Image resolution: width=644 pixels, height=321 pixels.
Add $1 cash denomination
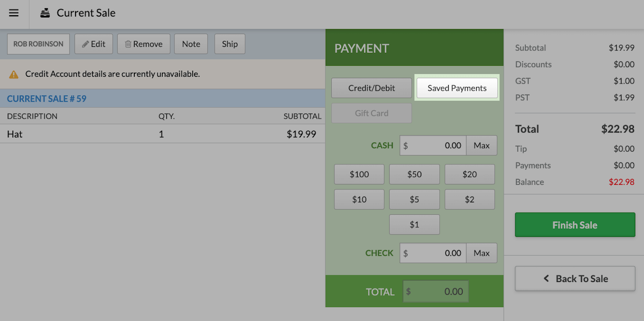pos(414,224)
